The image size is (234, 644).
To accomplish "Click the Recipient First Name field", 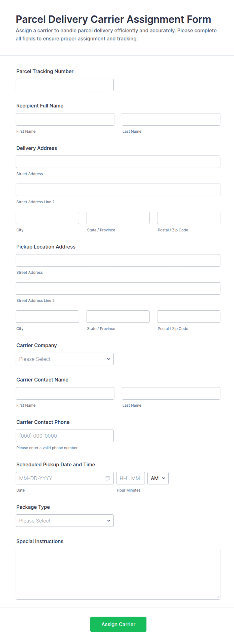I will click(65, 119).
